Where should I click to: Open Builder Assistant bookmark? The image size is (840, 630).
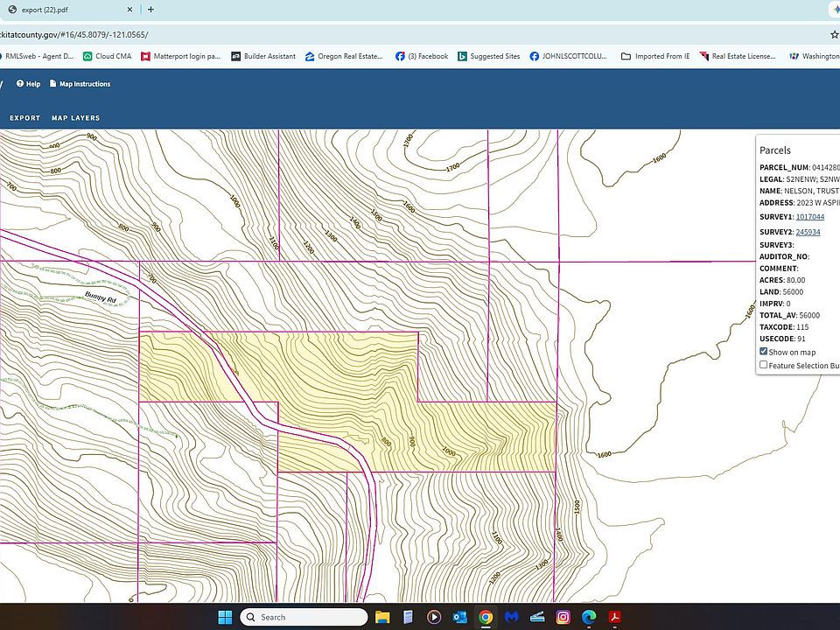[263, 56]
